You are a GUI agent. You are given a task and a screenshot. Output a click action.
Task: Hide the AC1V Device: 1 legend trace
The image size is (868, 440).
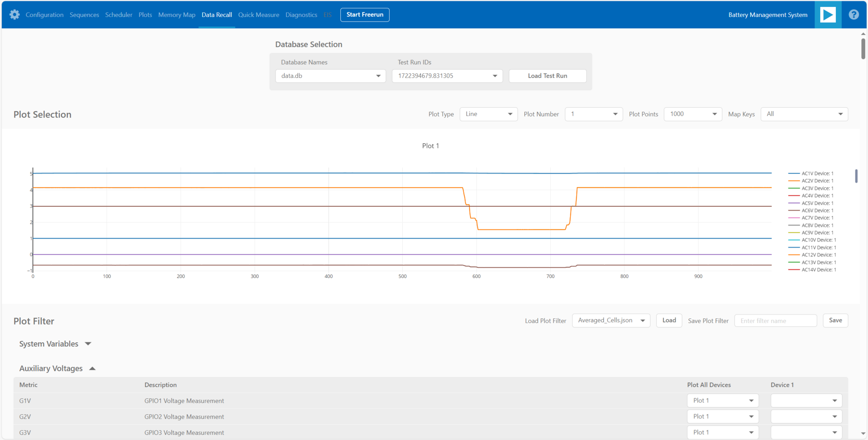tap(817, 173)
